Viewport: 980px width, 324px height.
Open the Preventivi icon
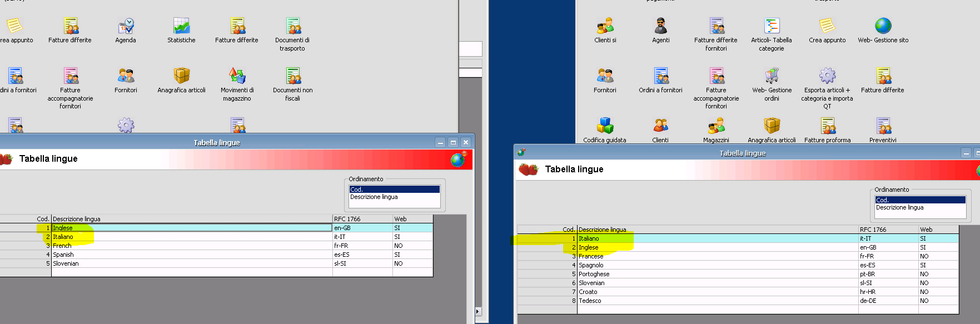(x=883, y=126)
